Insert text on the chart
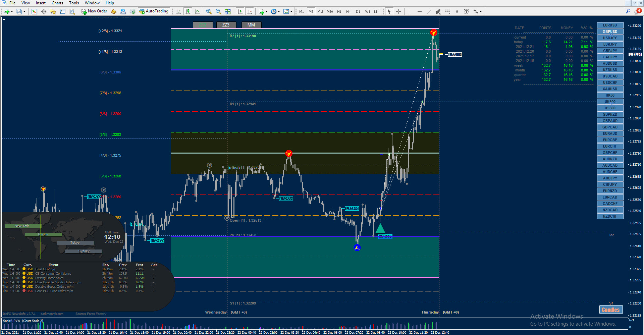This screenshot has height=335, width=644. click(457, 11)
